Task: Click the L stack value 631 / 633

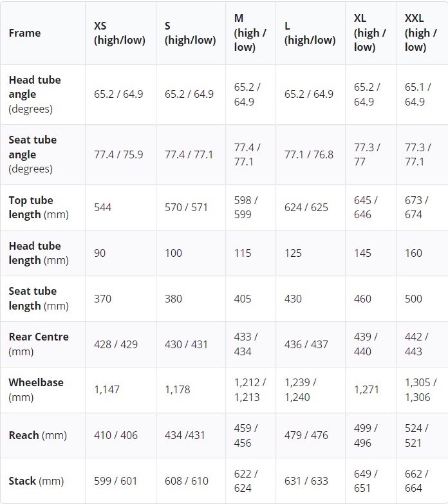Action: (306, 481)
